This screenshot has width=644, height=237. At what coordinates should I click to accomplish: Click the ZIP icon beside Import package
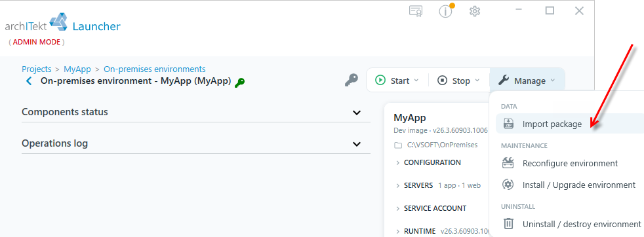(508, 124)
